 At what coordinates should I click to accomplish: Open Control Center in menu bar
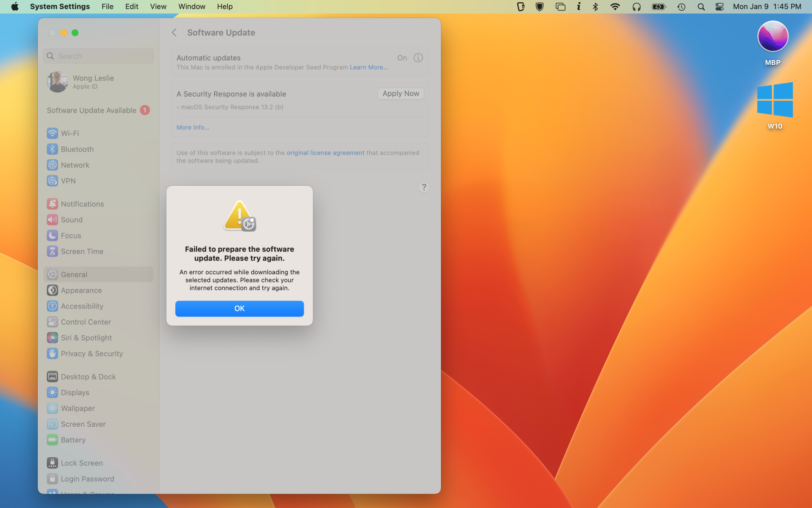[x=719, y=7]
